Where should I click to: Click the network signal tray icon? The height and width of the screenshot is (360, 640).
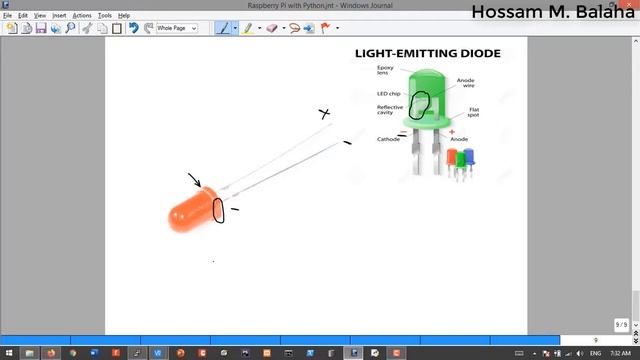[x=568, y=353]
